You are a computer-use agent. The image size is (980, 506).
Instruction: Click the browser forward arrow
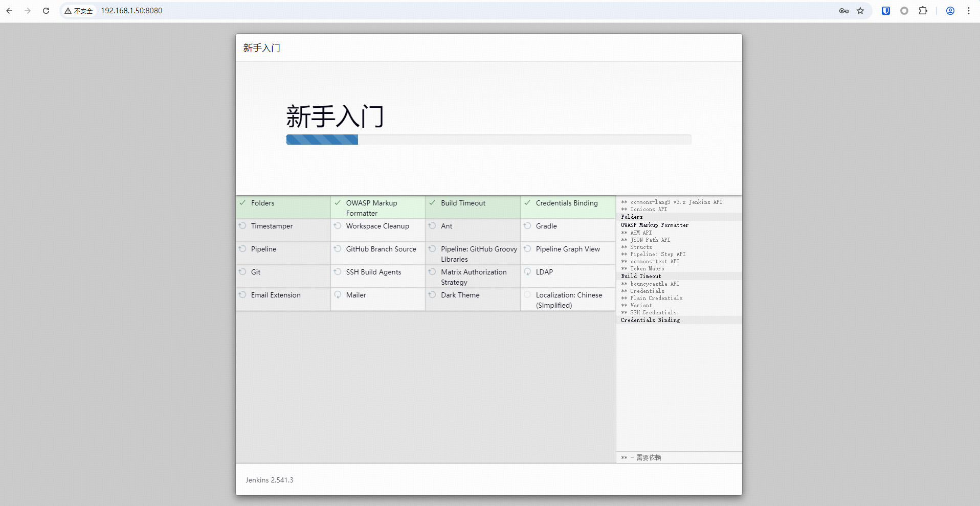tap(28, 11)
